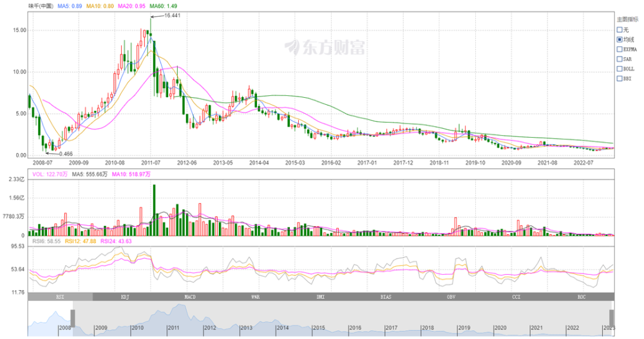
Task: Enable the EXPMA indicator checkbox
Action: pyautogui.click(x=620, y=50)
